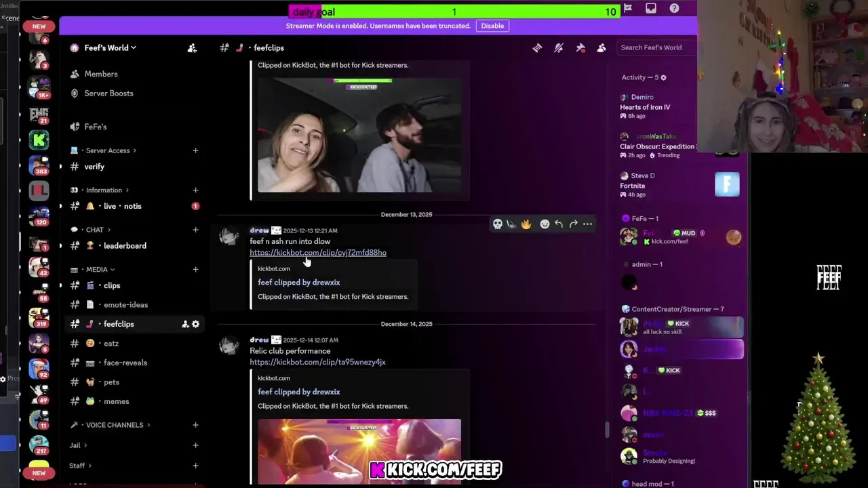Open embed title under 'feef n ash' message
This screenshot has width=868, height=488.
pos(299,282)
